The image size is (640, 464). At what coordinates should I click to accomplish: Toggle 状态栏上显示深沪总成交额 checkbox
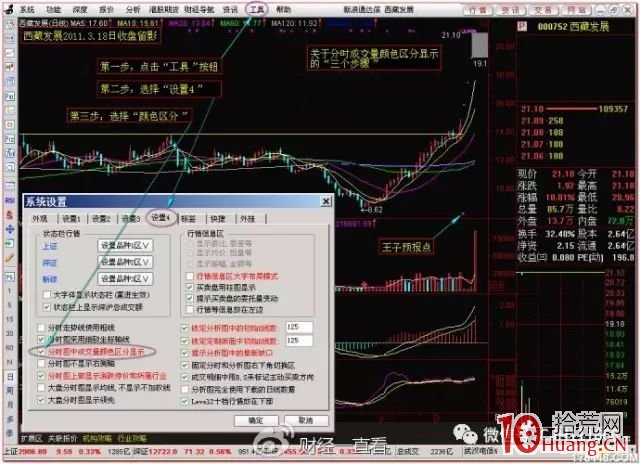[x=47, y=307]
